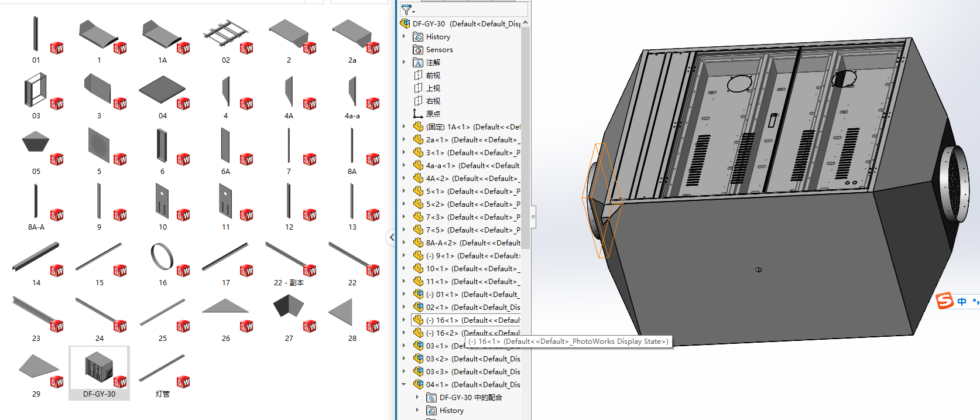
Task: Collapse the 04<1> subassembly node
Action: 404,385
